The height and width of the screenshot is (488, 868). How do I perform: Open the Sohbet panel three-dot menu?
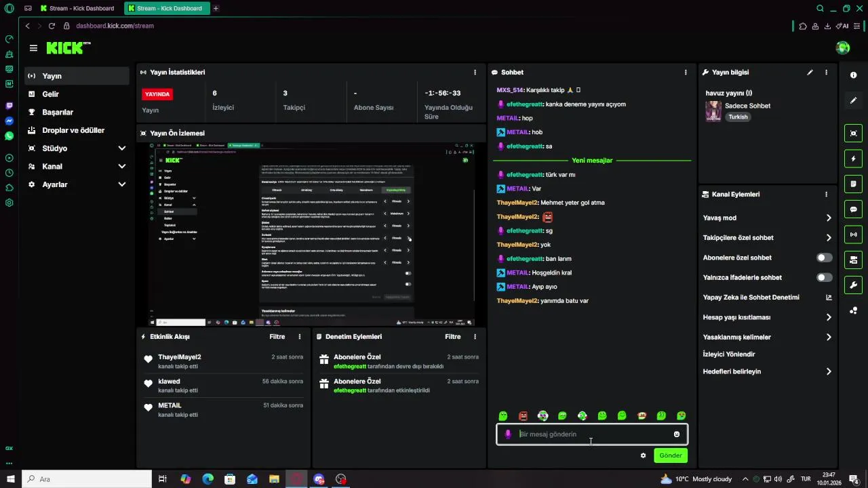tap(686, 72)
